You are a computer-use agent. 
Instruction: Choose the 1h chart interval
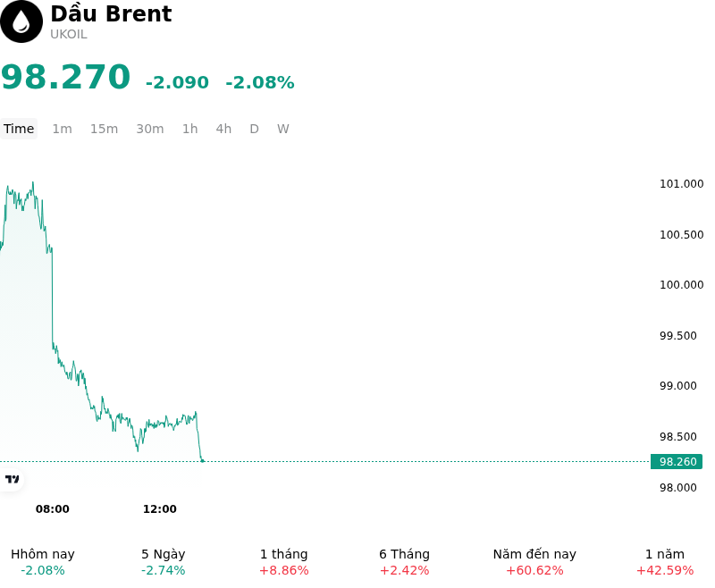point(189,129)
